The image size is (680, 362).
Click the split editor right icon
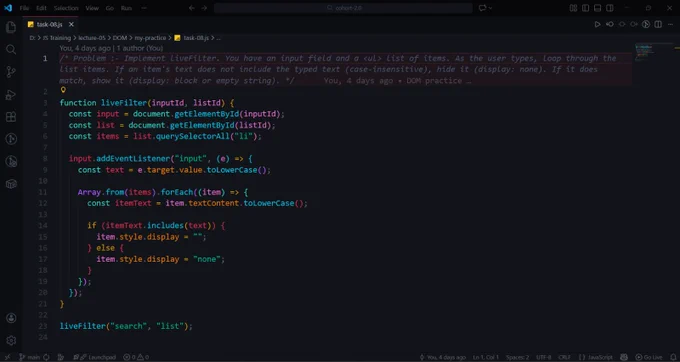coord(658,24)
